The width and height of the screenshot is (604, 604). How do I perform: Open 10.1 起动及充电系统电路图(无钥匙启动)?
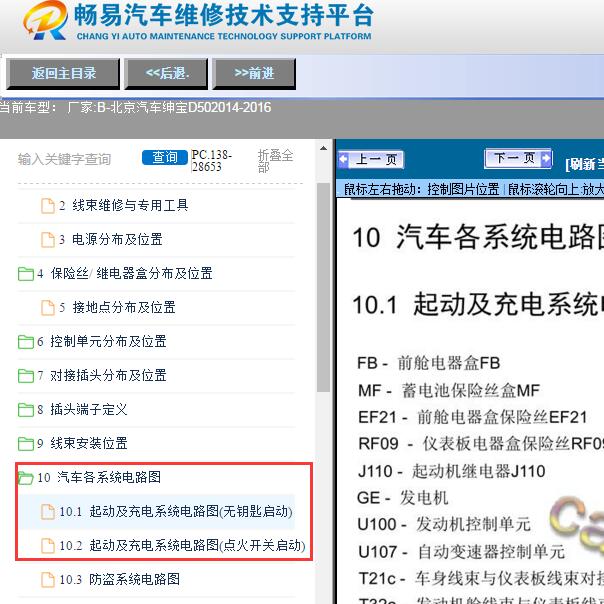(x=176, y=512)
